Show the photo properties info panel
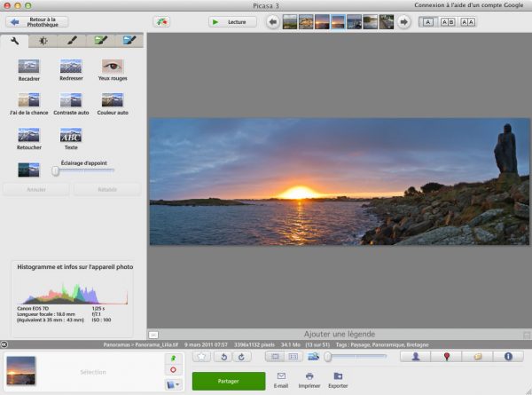The height and width of the screenshot is (395, 532). coord(508,357)
